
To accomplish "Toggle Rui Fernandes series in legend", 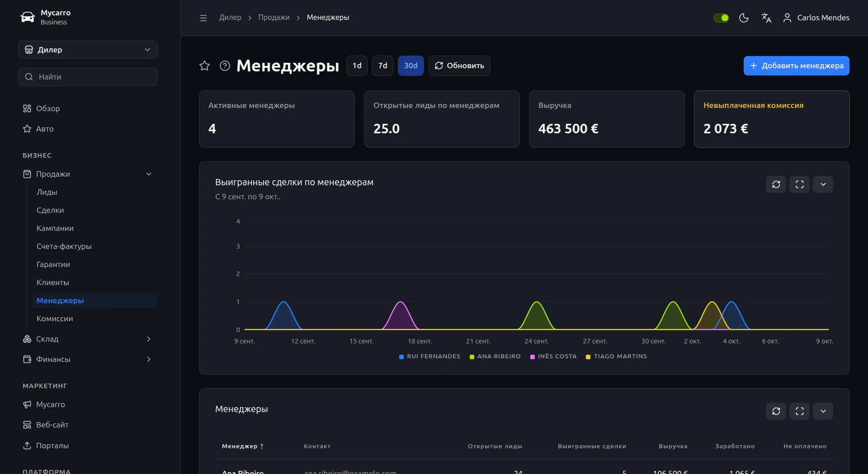I will coord(429,357).
